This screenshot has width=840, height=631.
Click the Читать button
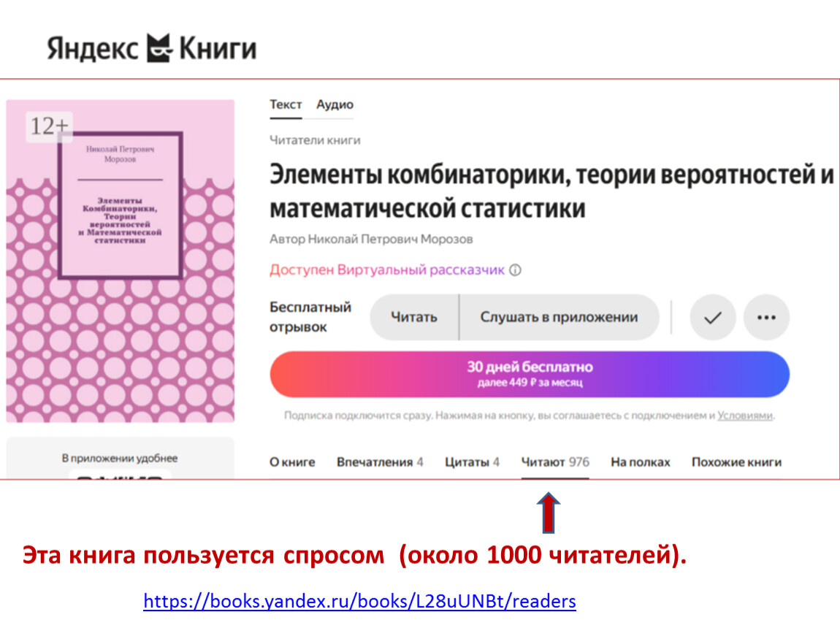pos(414,317)
